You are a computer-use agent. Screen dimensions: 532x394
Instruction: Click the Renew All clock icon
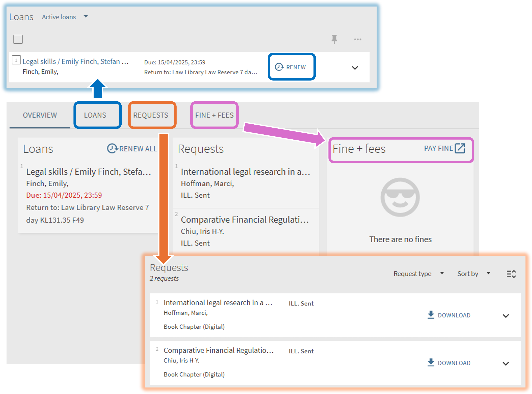tap(112, 148)
